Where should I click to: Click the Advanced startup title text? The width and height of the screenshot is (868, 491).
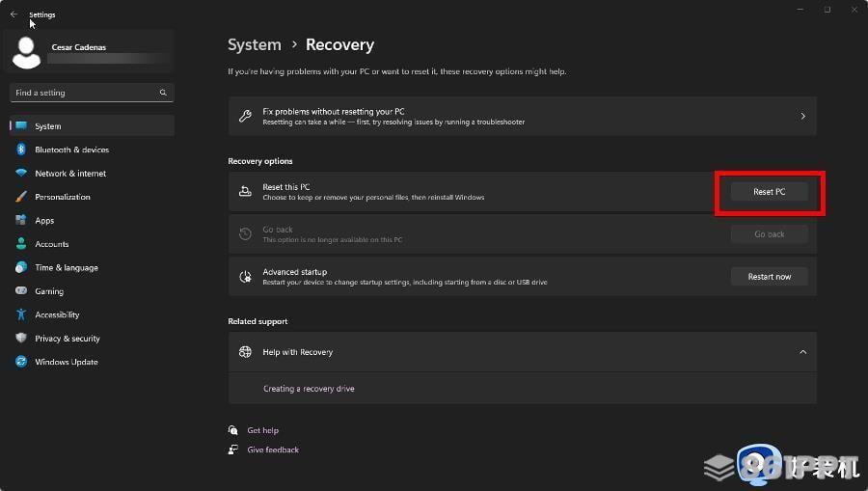coord(294,272)
